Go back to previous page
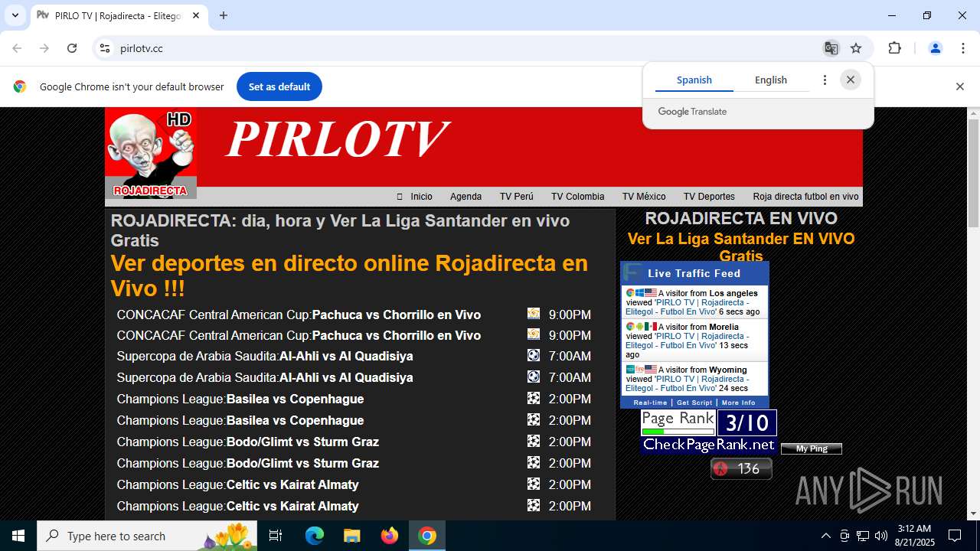Viewport: 980px width, 551px height. point(17,48)
